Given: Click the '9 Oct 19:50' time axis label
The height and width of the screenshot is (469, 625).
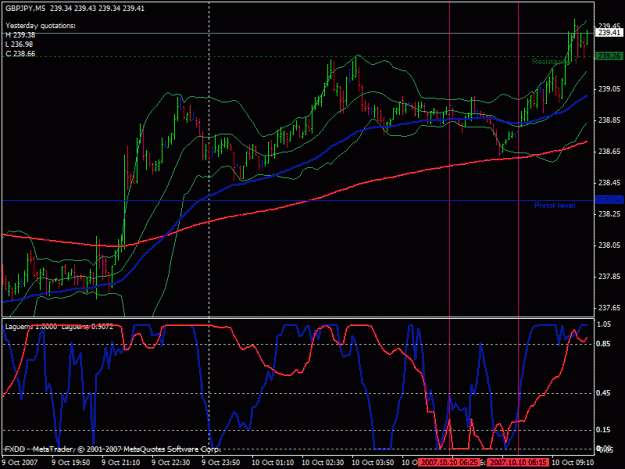Looking at the screenshot, I should coord(71,462).
